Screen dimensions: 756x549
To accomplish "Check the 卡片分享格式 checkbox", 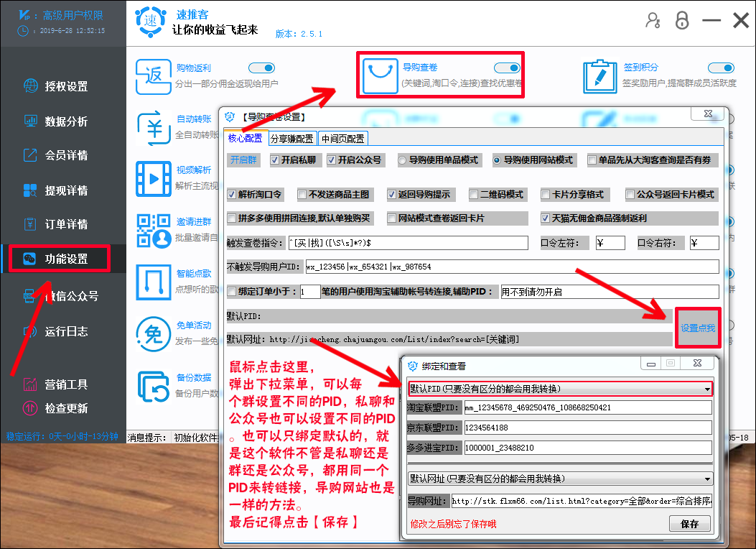I will click(546, 195).
